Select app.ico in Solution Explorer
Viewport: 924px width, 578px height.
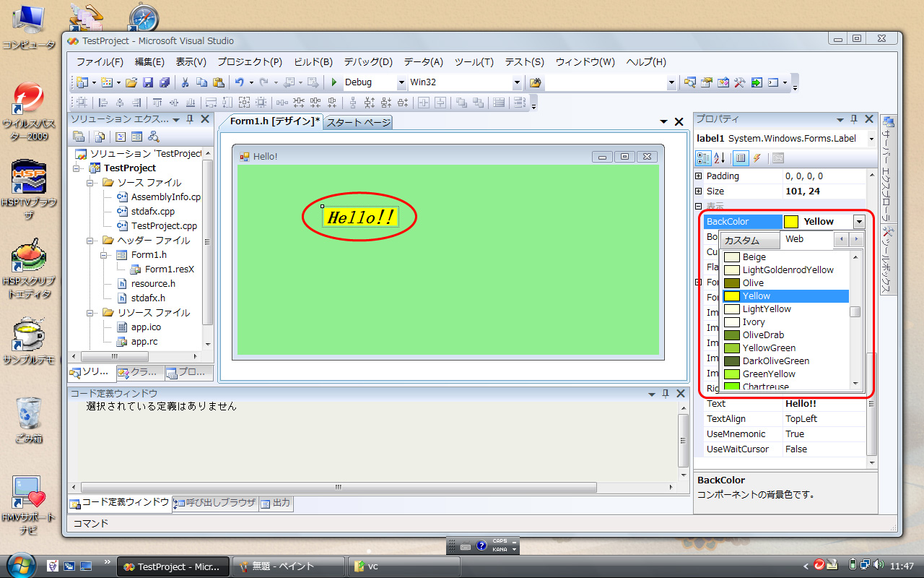146,327
